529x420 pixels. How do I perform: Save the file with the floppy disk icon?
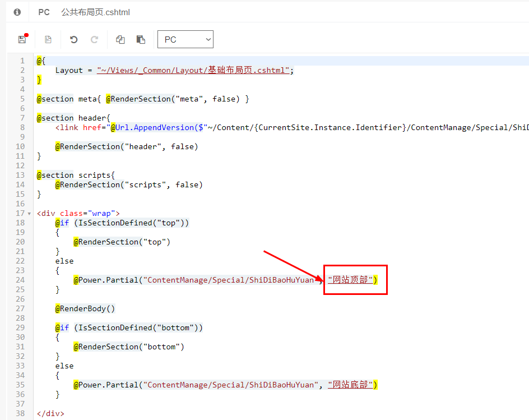coord(22,39)
